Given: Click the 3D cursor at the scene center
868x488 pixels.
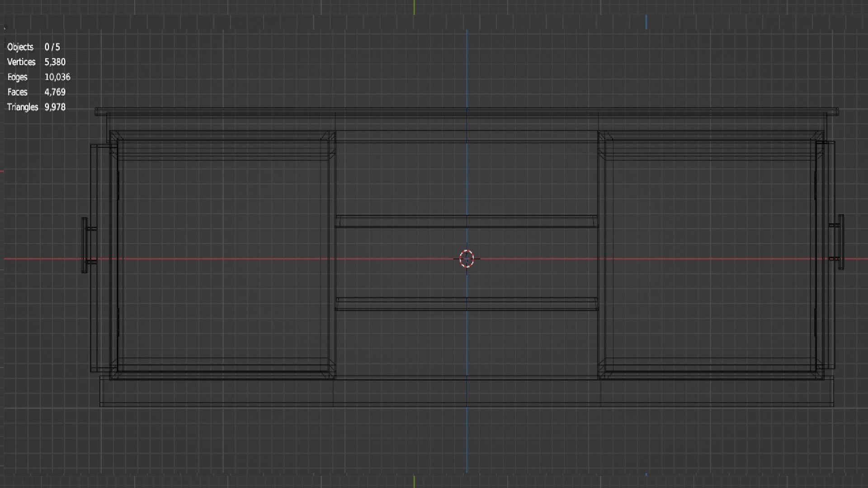Looking at the screenshot, I should click(467, 258).
